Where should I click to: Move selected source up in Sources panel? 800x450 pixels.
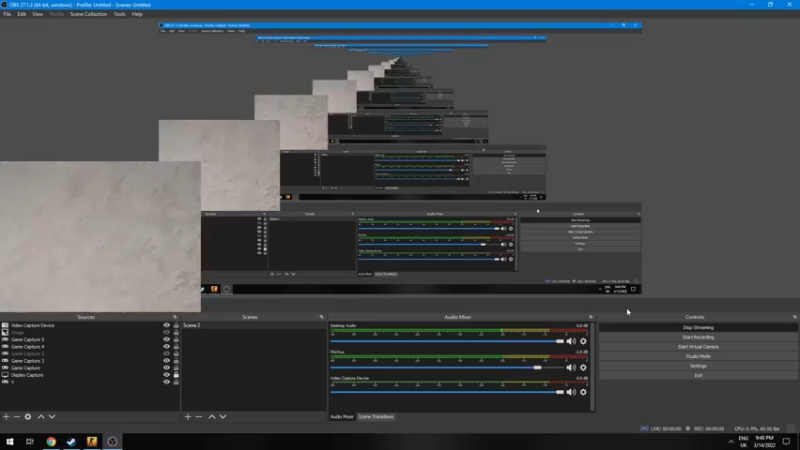(x=41, y=417)
